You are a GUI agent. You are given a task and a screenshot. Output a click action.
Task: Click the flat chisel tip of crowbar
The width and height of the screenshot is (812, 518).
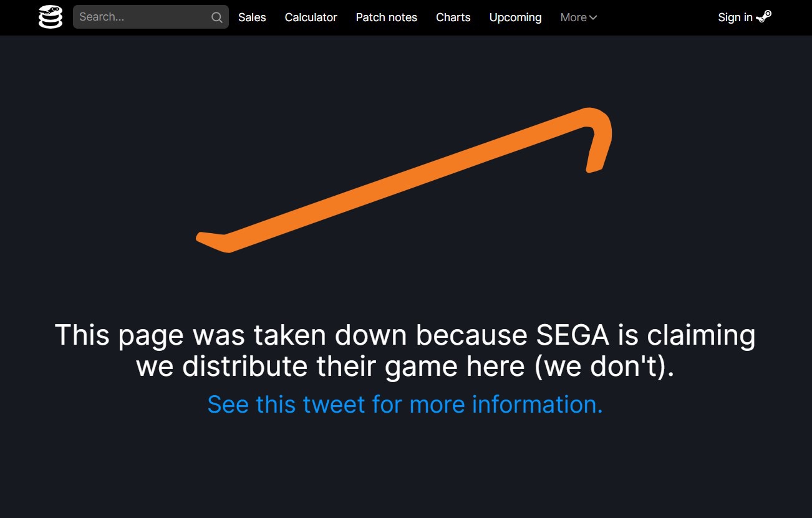(x=213, y=242)
